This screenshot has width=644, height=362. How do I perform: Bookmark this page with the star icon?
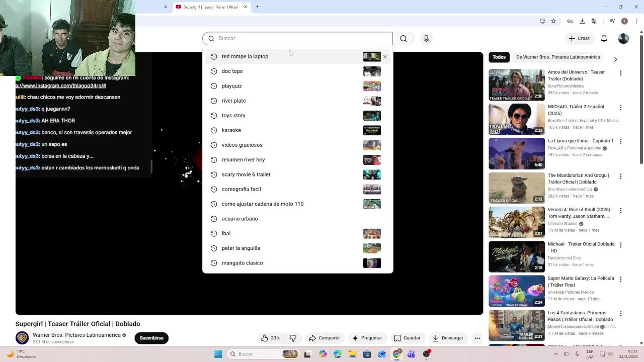553,21
